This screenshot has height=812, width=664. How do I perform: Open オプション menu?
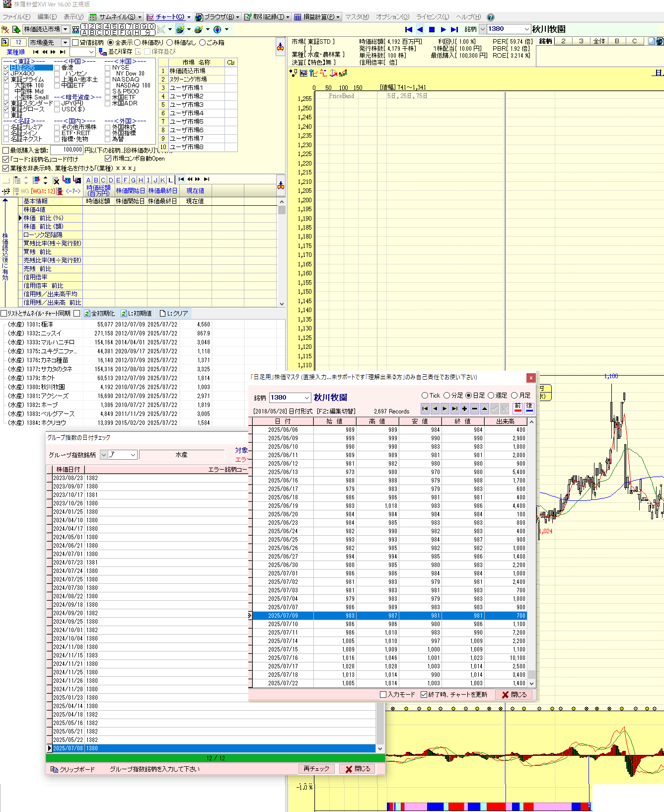pos(393,17)
